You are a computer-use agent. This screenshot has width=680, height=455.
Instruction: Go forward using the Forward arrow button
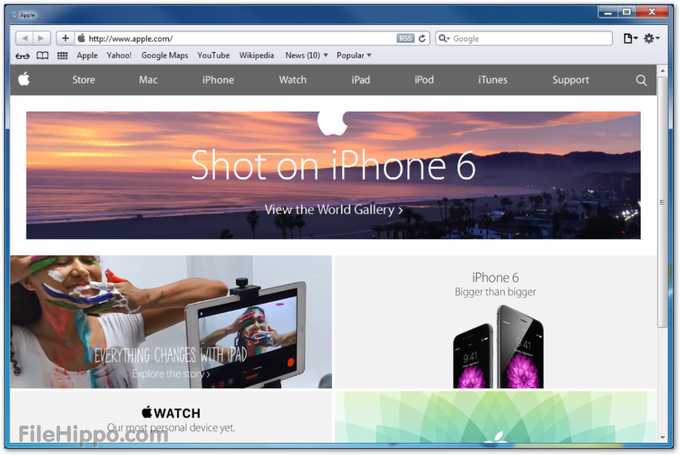41,38
